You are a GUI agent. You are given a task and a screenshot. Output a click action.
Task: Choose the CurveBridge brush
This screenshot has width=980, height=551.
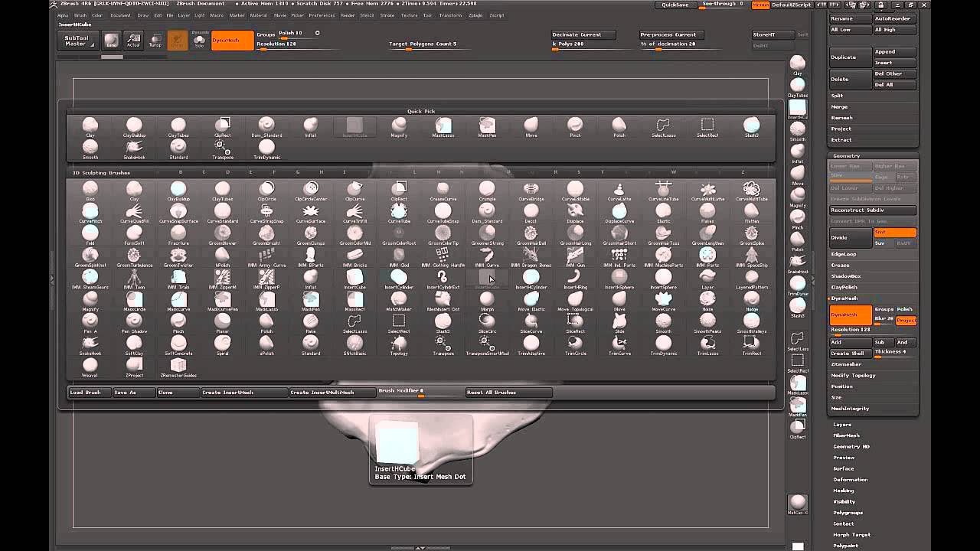(x=531, y=191)
